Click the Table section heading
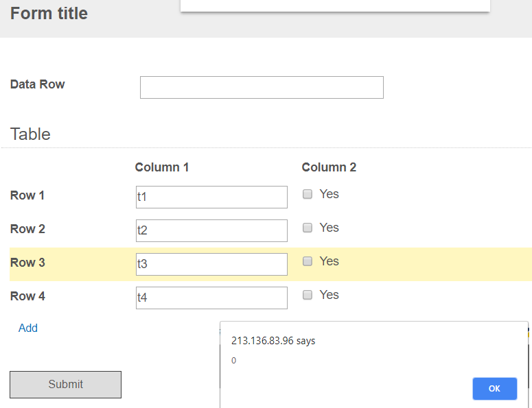 pos(30,134)
